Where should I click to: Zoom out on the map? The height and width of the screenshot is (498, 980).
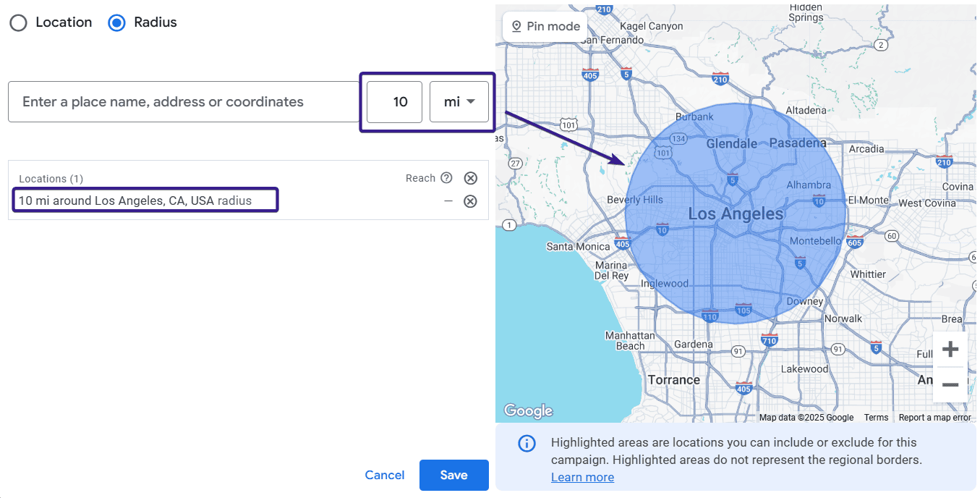point(950,385)
